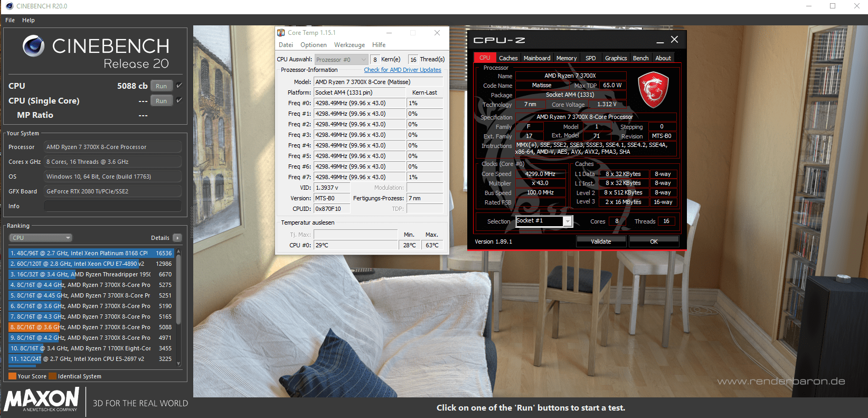Click the ranking scrollbar up arrow
This screenshot has width=868, height=418.
tap(178, 252)
